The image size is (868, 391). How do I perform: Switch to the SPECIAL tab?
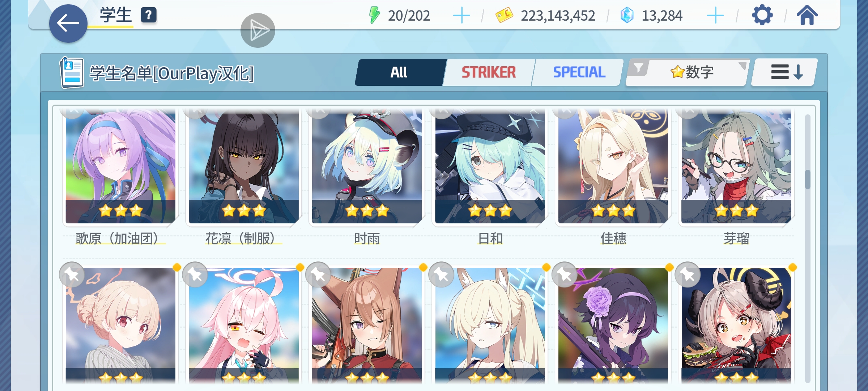point(579,72)
